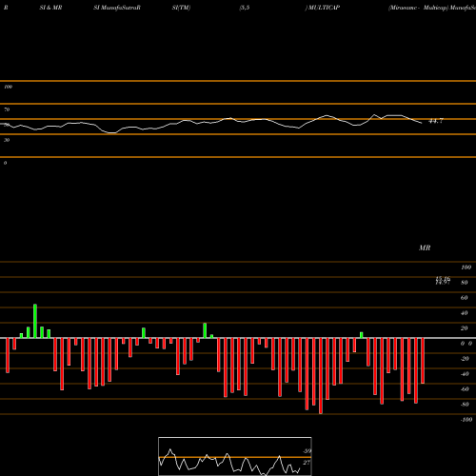Click the -20 label on the MR axis
This screenshot has width=476, height=476.
click(x=465, y=359)
